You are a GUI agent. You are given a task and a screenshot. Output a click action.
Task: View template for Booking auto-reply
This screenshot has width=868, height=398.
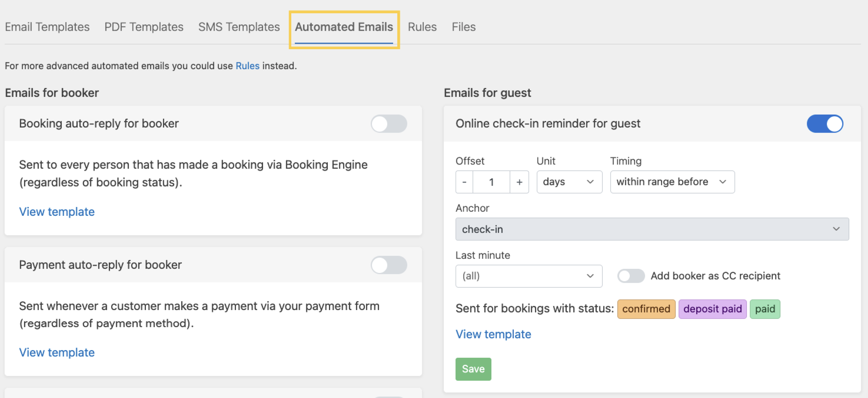click(x=56, y=212)
